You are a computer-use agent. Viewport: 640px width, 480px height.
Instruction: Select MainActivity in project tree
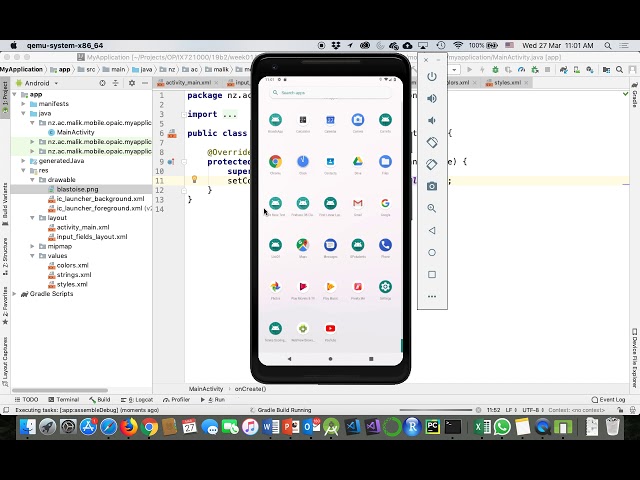[75, 132]
